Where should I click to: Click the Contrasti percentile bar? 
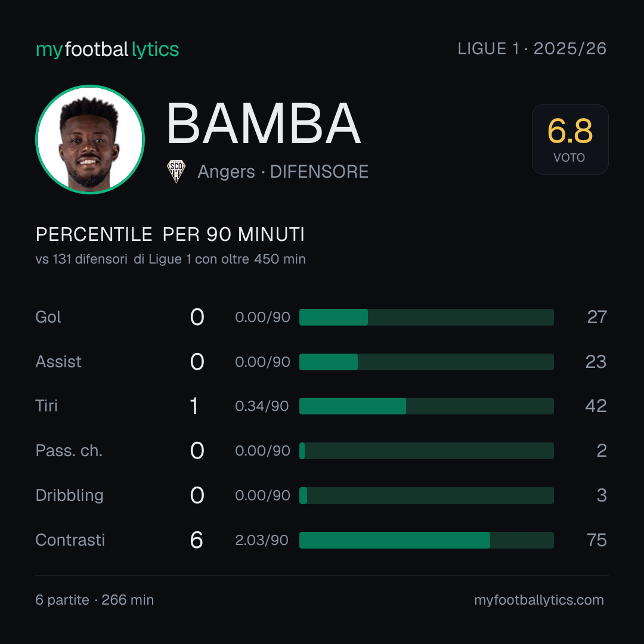426,540
